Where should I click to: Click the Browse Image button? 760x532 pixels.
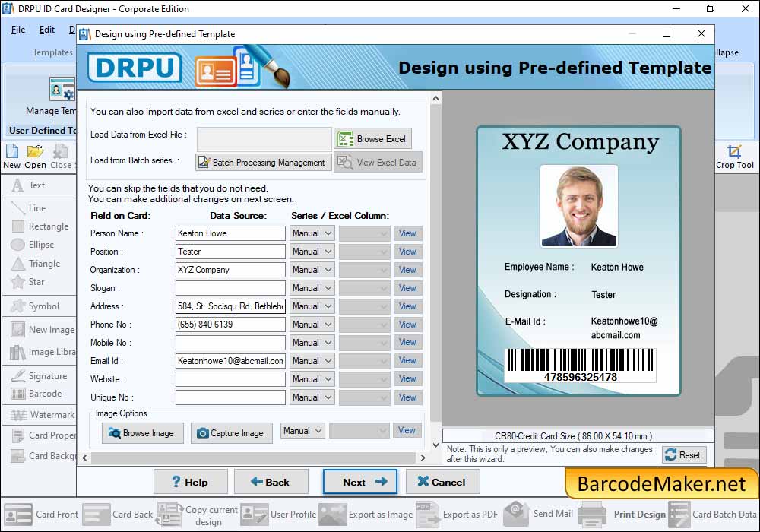(x=143, y=433)
